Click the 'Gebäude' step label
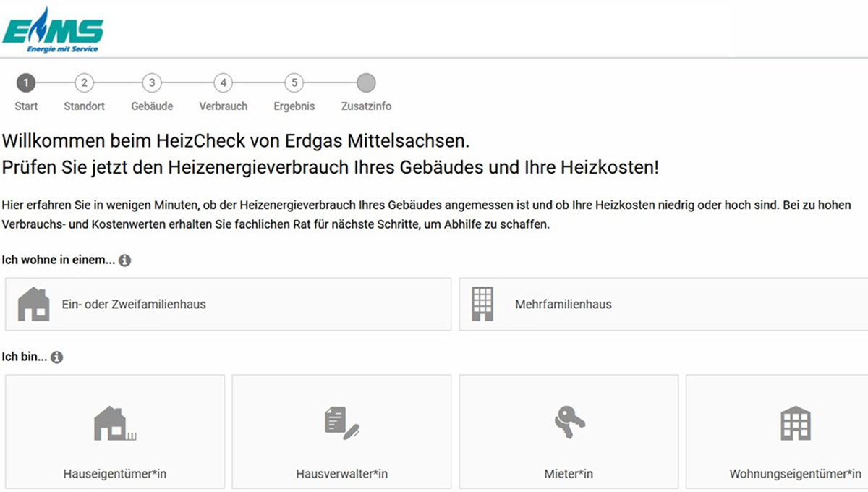Viewport: 868px width, 492px height. (x=152, y=106)
